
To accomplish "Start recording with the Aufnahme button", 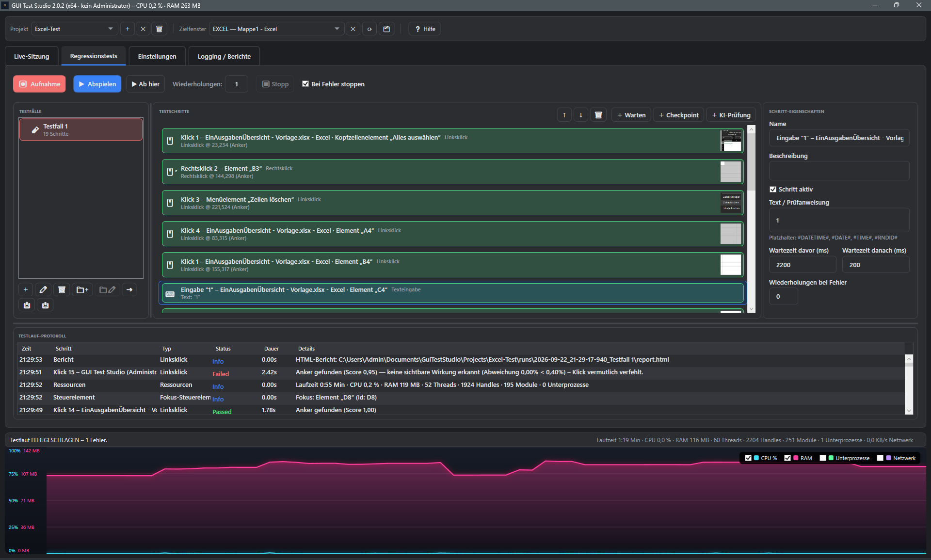I will coord(40,84).
